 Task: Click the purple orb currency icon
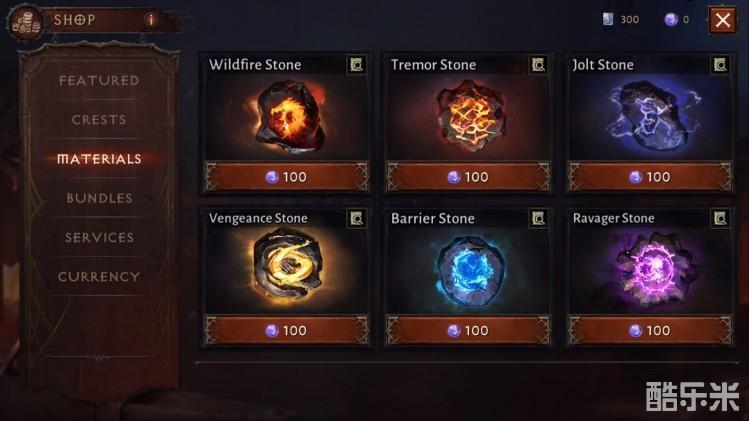pos(671,20)
